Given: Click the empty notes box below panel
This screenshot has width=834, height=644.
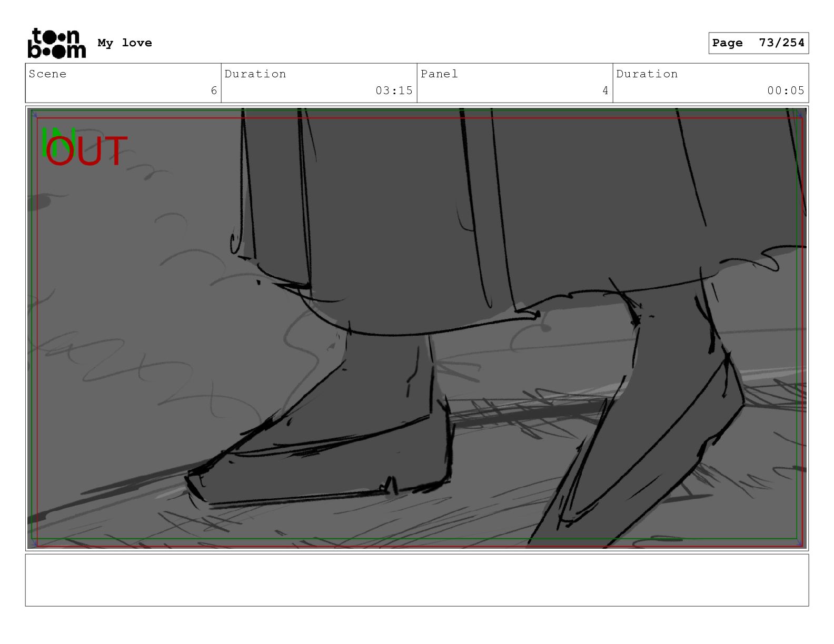Looking at the screenshot, I should coord(417,580).
